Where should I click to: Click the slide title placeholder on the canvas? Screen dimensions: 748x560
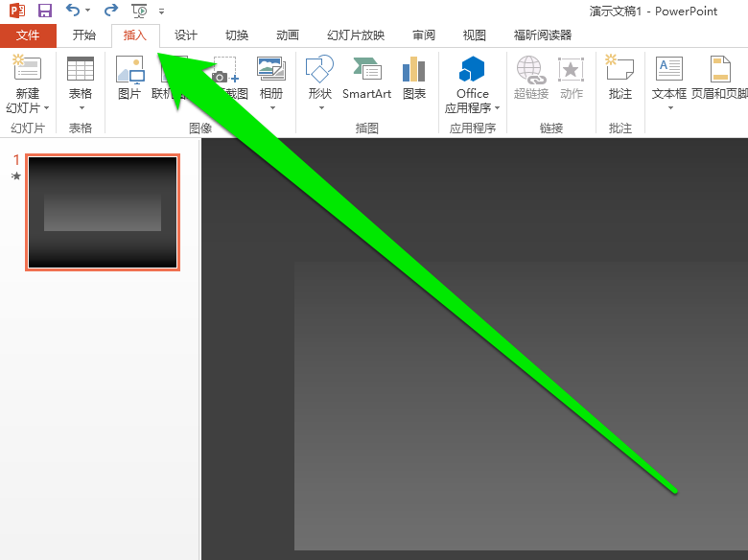pyautogui.click(x=521, y=406)
